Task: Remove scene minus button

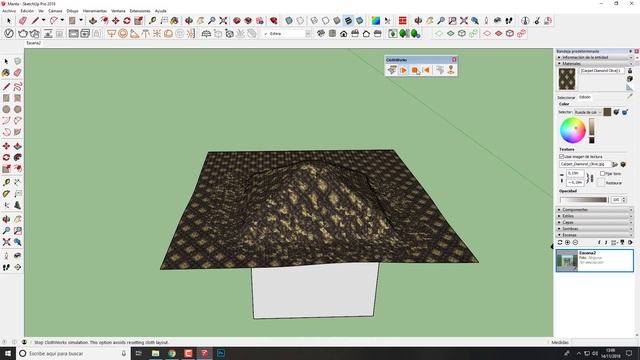Action: click(x=575, y=242)
